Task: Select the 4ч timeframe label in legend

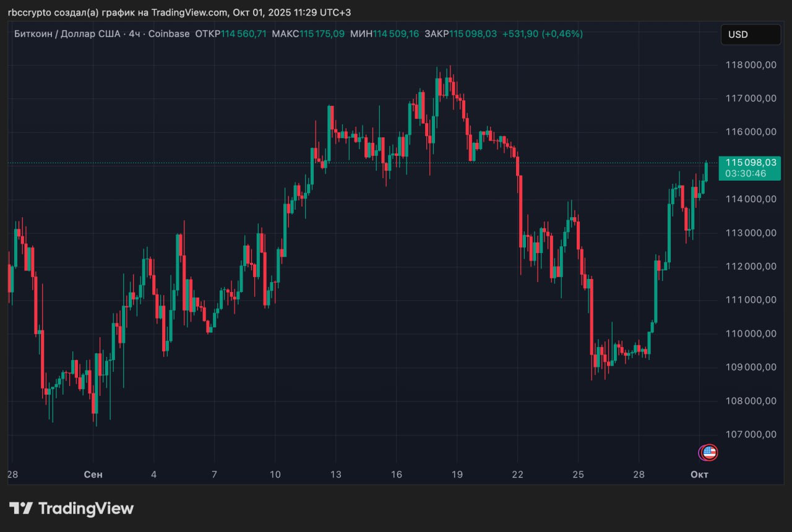Action: pos(134,34)
